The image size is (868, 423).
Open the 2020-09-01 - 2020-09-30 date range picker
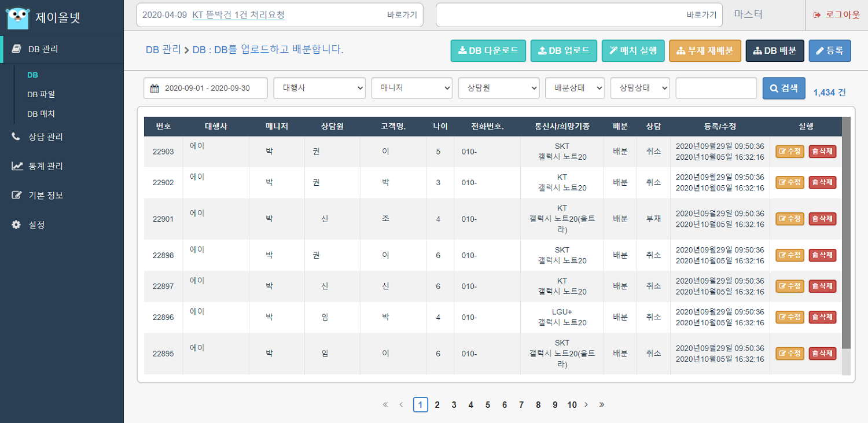pyautogui.click(x=205, y=88)
